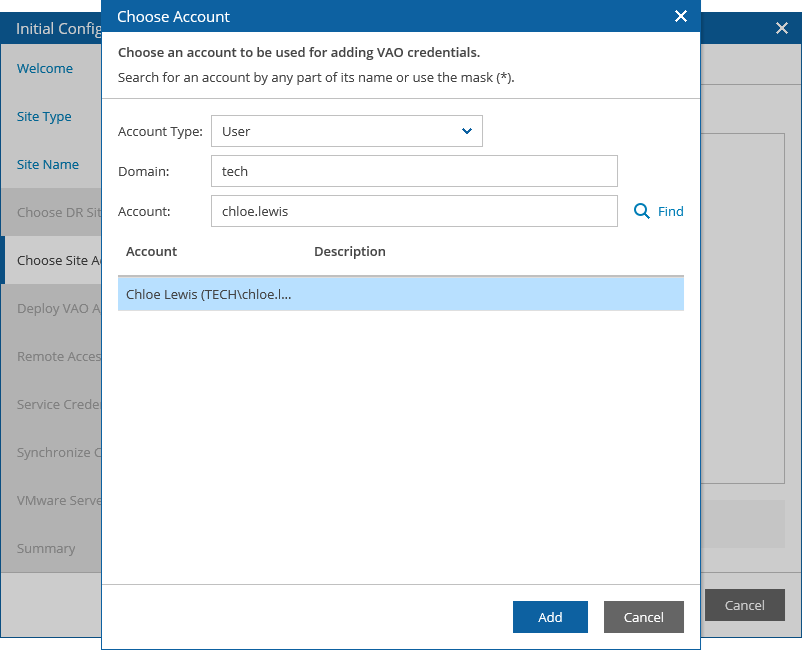
Task: Sort by the Account column header
Action: tap(151, 252)
